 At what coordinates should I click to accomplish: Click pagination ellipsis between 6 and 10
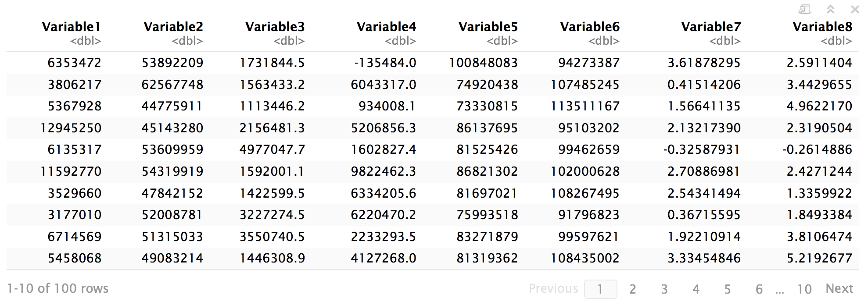780,291
